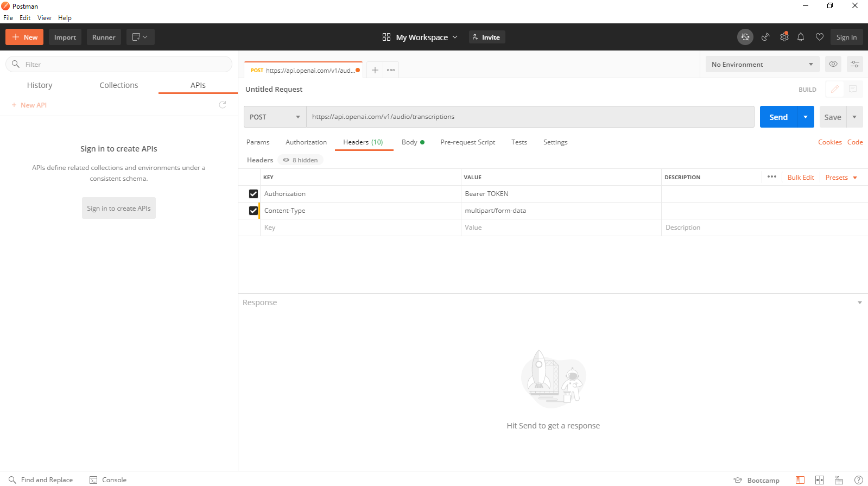Open the Body tab

click(413, 142)
